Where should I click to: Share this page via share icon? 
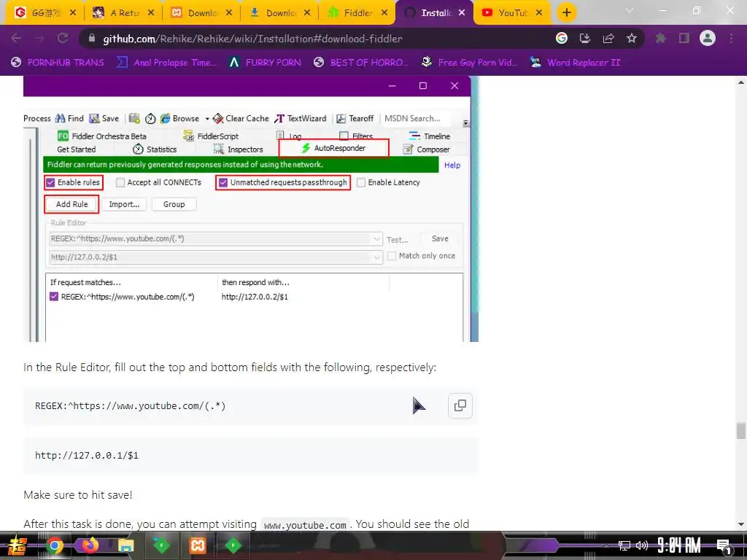[x=608, y=38]
